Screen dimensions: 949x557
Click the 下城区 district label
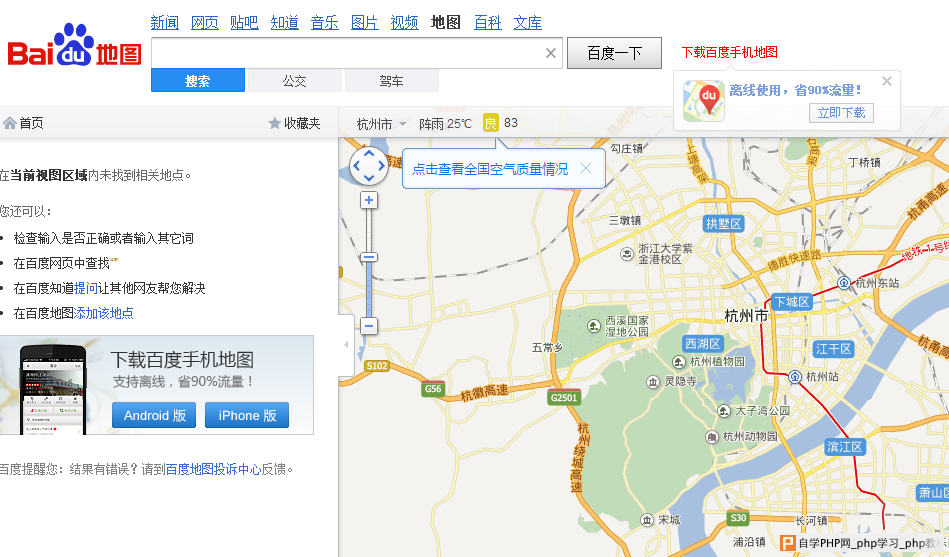coord(791,302)
